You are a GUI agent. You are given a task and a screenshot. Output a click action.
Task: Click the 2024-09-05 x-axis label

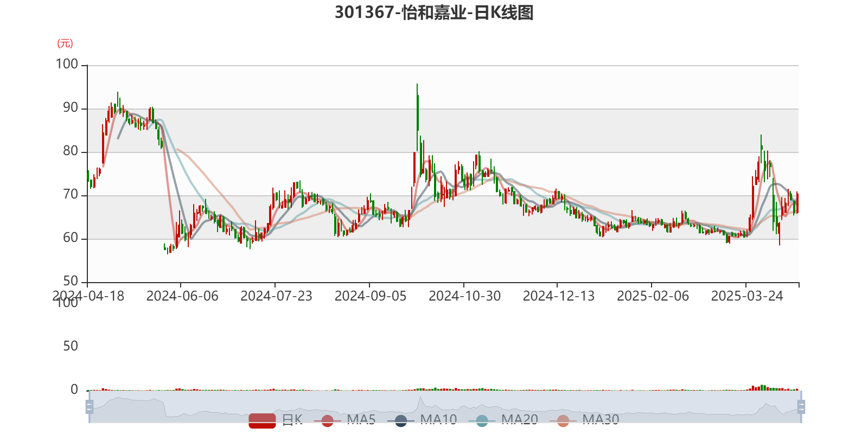tap(370, 296)
